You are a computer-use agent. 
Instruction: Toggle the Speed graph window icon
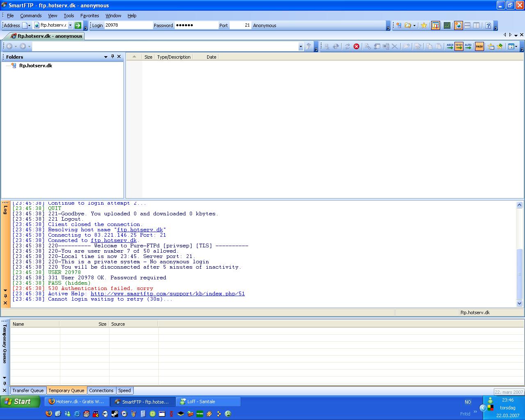point(447,25)
